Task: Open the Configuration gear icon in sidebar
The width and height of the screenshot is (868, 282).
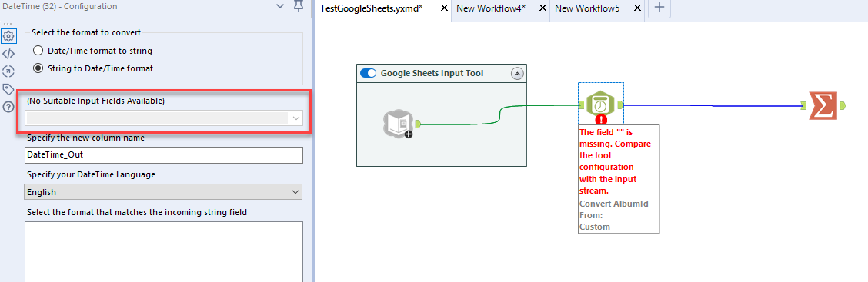Action: (x=8, y=36)
